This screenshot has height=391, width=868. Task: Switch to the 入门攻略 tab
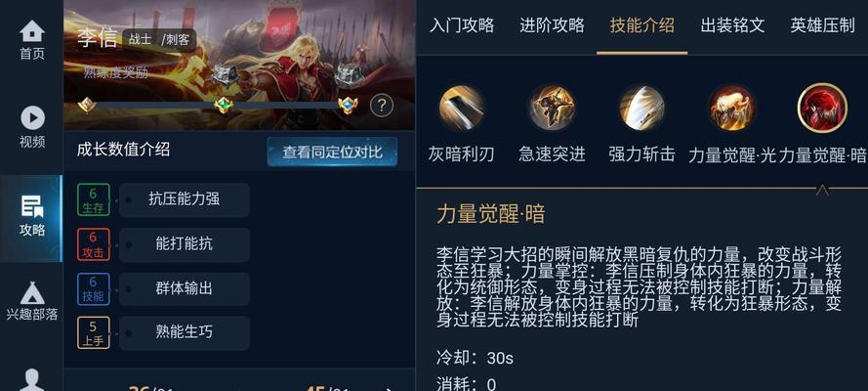point(462,25)
